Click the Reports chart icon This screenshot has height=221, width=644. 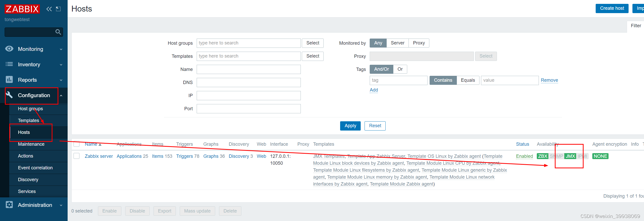pyautogui.click(x=9, y=80)
